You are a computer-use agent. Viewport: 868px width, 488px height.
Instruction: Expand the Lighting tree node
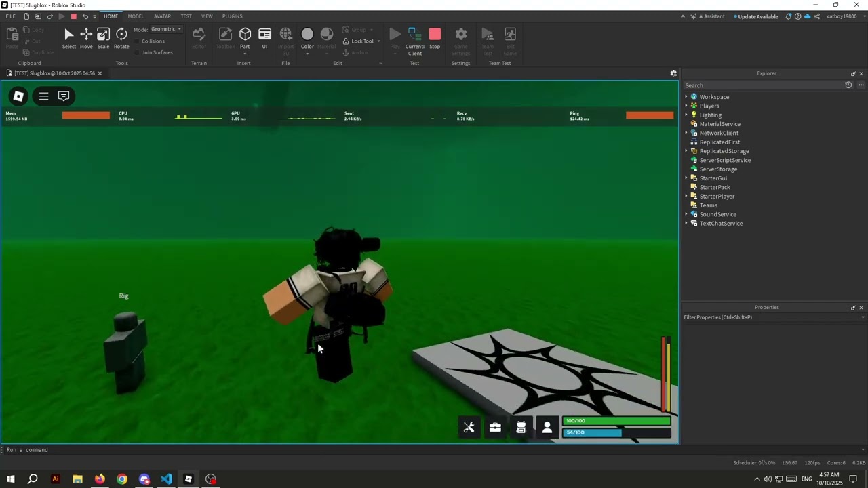[x=686, y=115]
